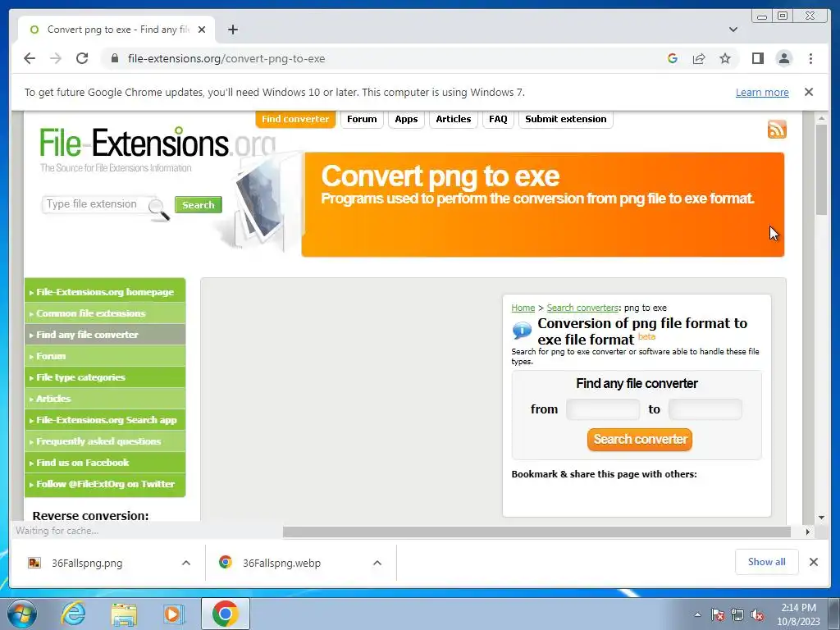Click the address bar URL
This screenshot has height=630, width=840.
(226, 58)
